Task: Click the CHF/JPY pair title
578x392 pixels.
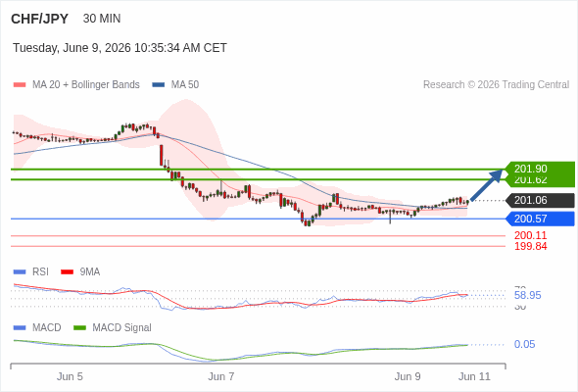Action: [40, 19]
